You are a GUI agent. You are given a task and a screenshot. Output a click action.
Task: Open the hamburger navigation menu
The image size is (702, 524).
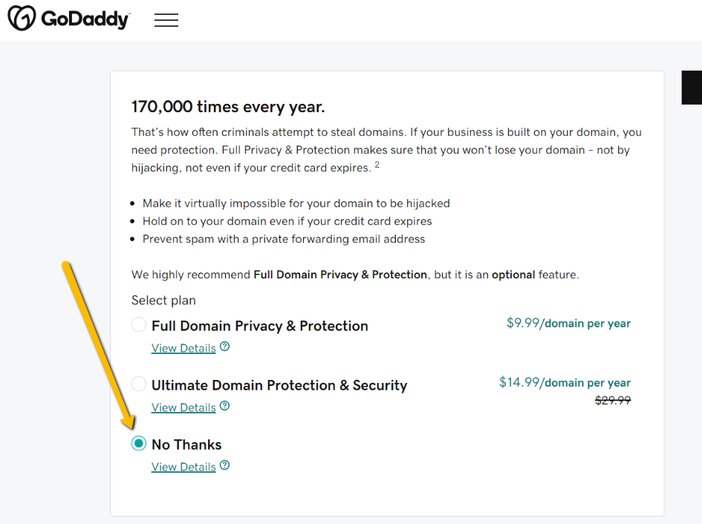(166, 20)
